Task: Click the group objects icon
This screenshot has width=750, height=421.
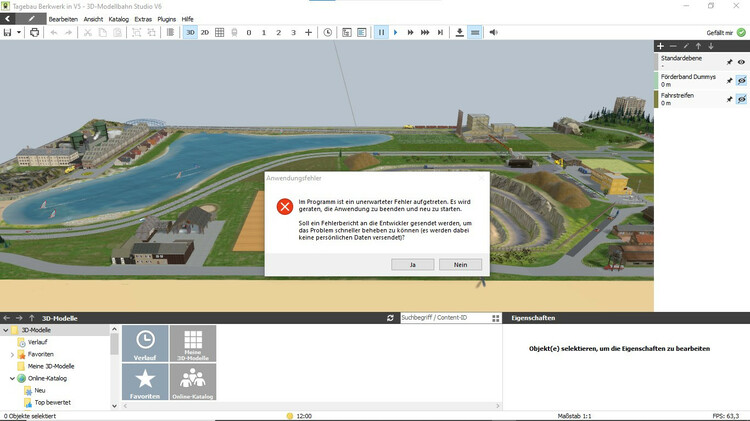Action: [136, 33]
